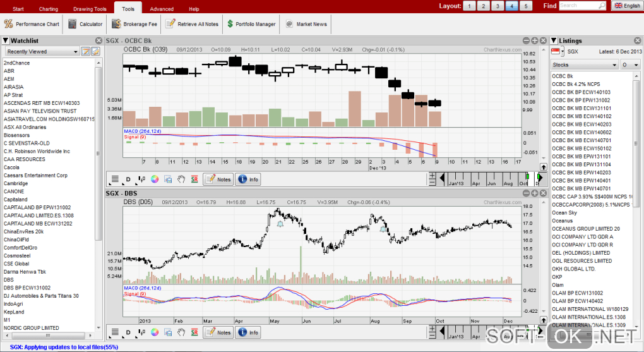Open the Help tab
This screenshot has width=644, height=352.
click(x=194, y=9)
